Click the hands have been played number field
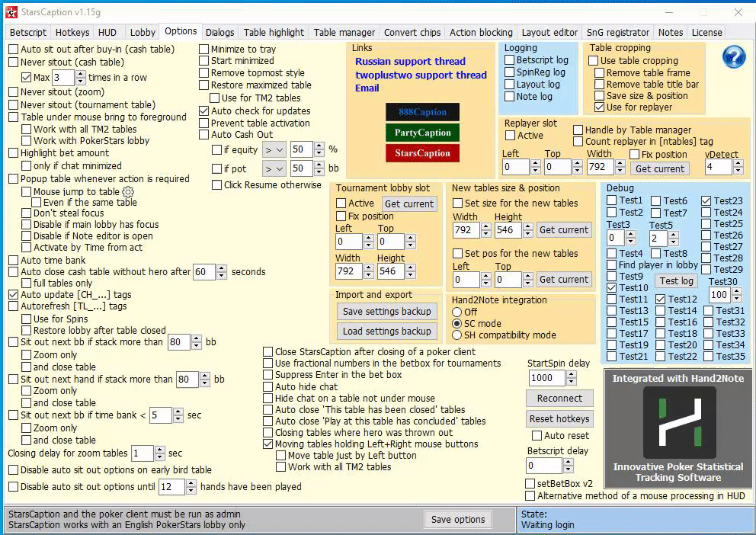 click(x=172, y=487)
